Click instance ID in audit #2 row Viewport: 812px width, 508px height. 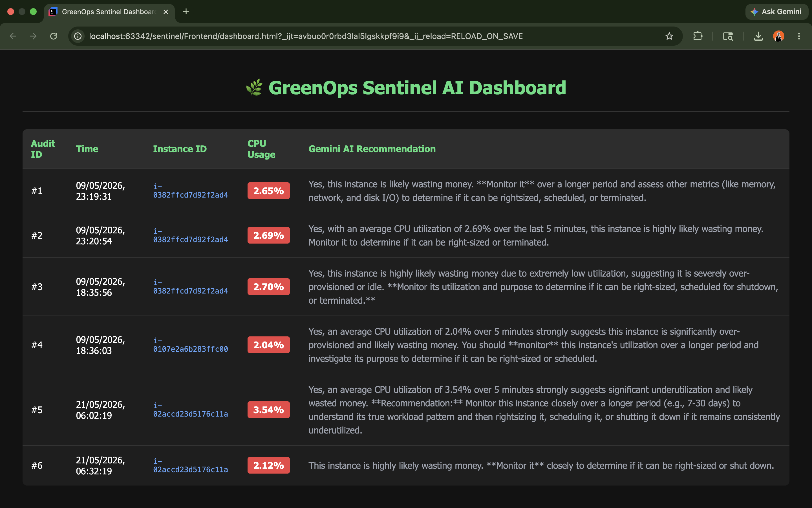pos(191,236)
